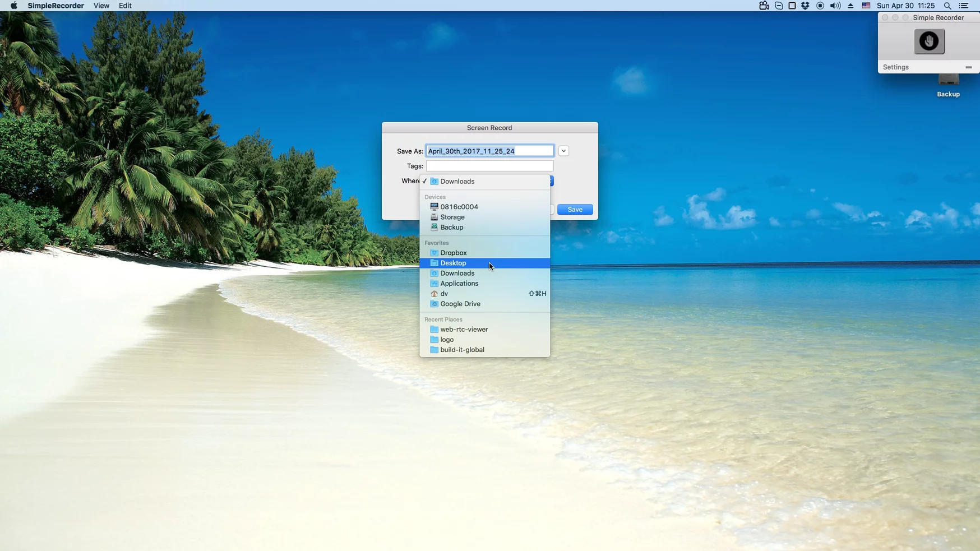The image size is (980, 551).
Task: Choose 0816c0004 device as save location
Action: (x=485, y=207)
